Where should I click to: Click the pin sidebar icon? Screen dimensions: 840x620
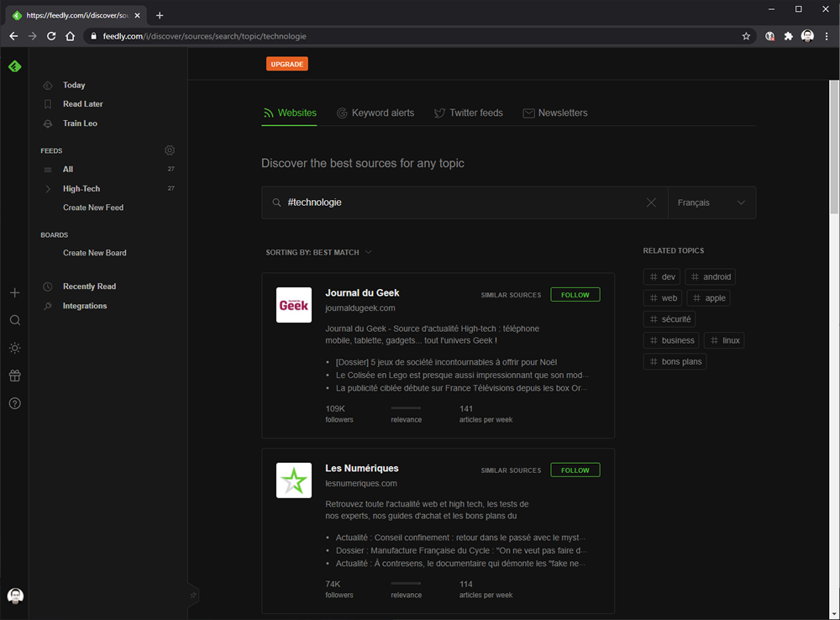coord(193,595)
